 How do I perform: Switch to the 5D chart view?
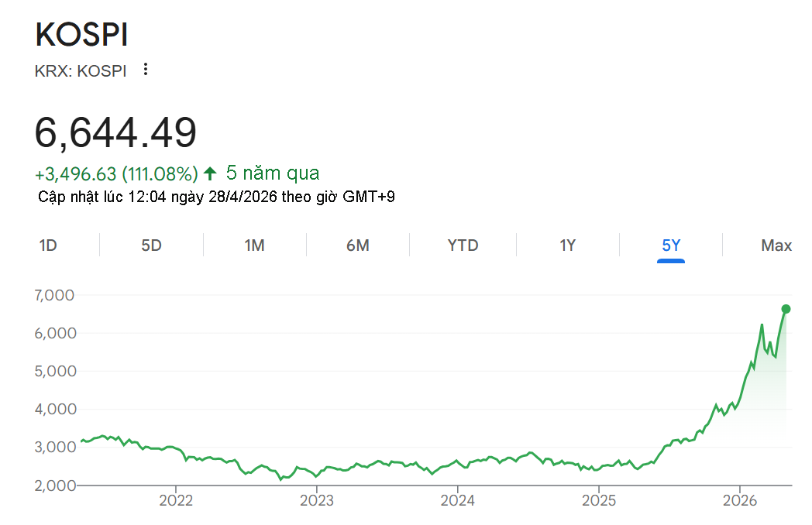pos(151,245)
